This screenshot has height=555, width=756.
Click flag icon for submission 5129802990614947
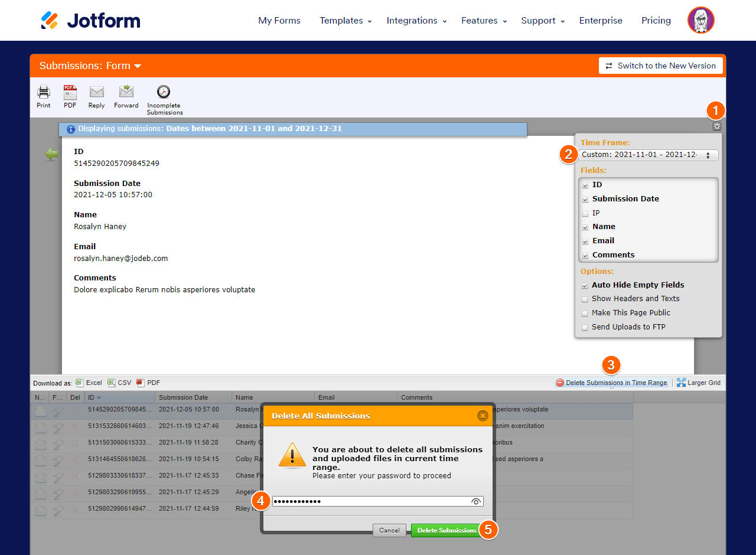58,510
